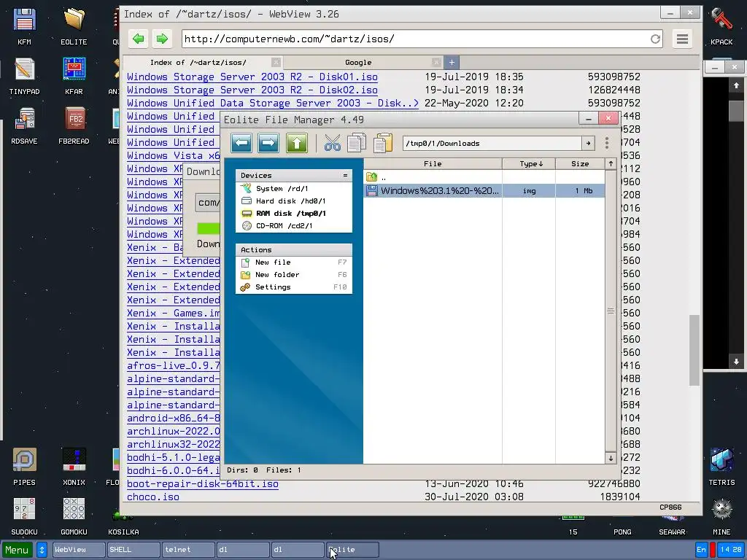Click the /tmp0/1/Downloads path field

tap(492, 144)
